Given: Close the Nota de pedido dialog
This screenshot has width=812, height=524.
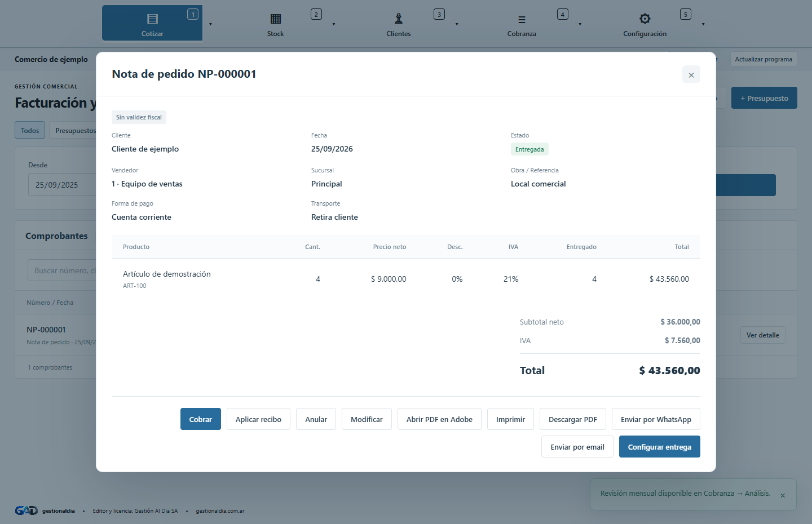Looking at the screenshot, I should pos(691,74).
